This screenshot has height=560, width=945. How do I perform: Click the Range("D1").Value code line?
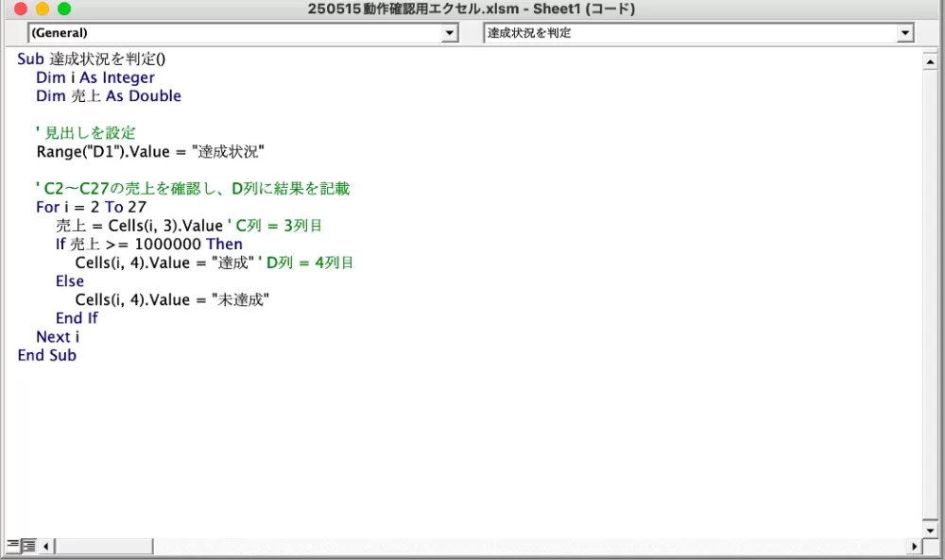[x=150, y=152]
